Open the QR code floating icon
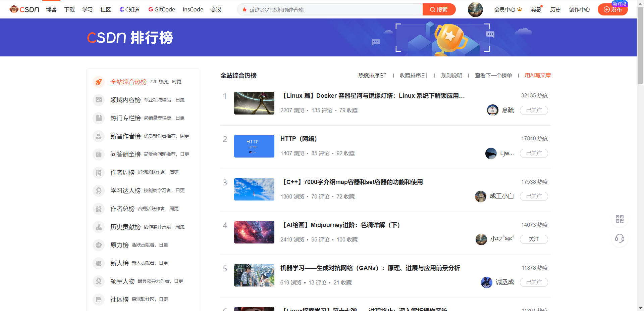The image size is (644, 311). [620, 219]
